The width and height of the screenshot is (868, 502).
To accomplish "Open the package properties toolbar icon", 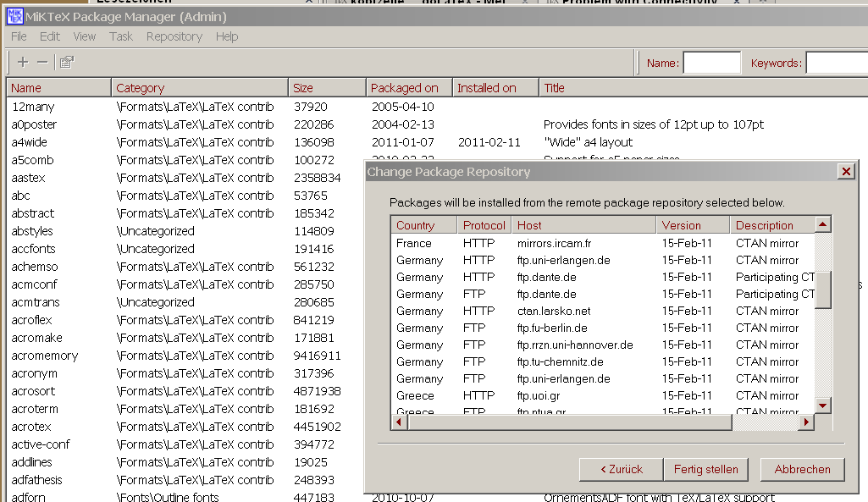I will [x=67, y=62].
